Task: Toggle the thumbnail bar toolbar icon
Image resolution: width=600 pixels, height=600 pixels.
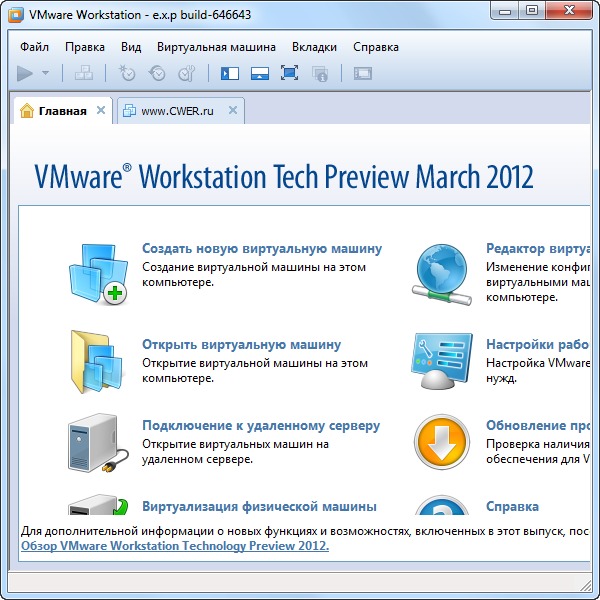Action: [x=260, y=73]
